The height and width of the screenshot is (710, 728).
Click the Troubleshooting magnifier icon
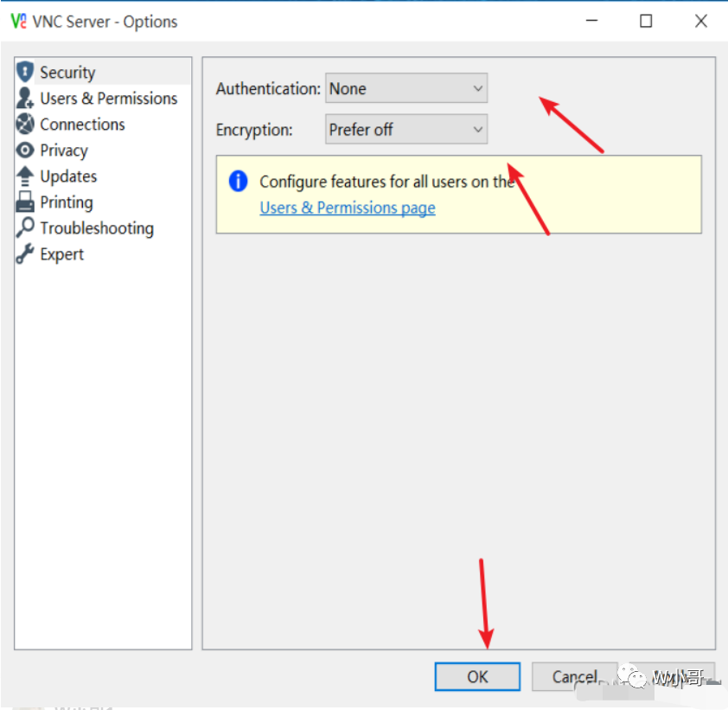tap(25, 228)
